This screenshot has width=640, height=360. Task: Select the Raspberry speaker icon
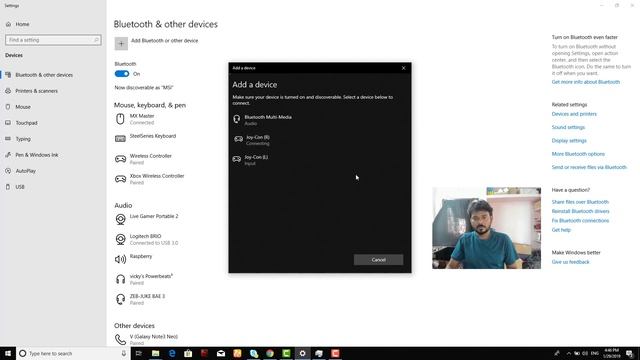tap(120, 259)
